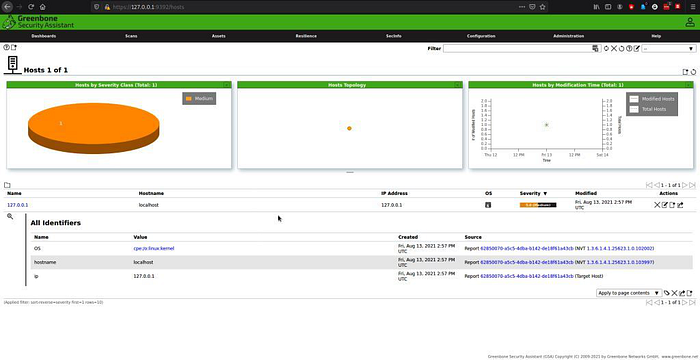The width and height of the screenshot is (700, 360).
Task: Reload page with browser refresh button
Action: click(x=31, y=7)
